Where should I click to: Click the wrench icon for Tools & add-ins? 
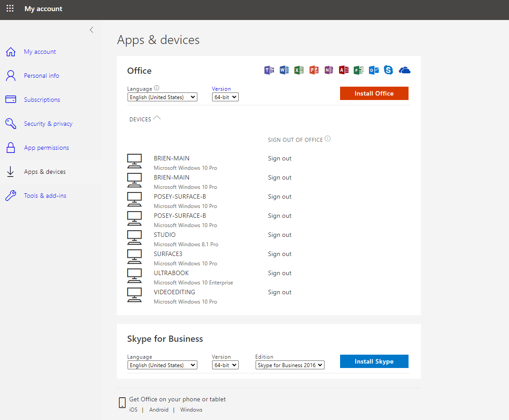pos(11,196)
